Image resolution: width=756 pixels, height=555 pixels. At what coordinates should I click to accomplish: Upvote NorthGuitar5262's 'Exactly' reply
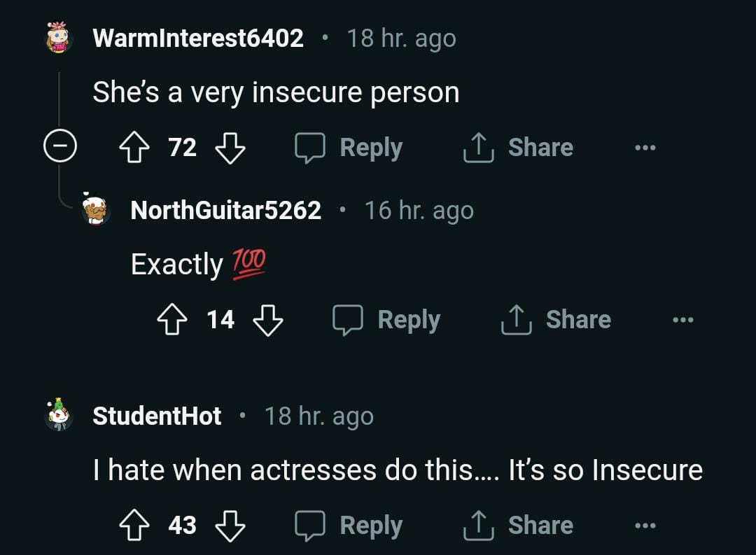click(171, 320)
